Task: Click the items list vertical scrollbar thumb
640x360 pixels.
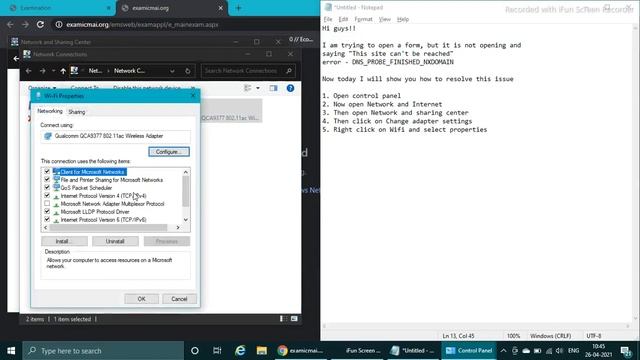Action: [x=186, y=191]
